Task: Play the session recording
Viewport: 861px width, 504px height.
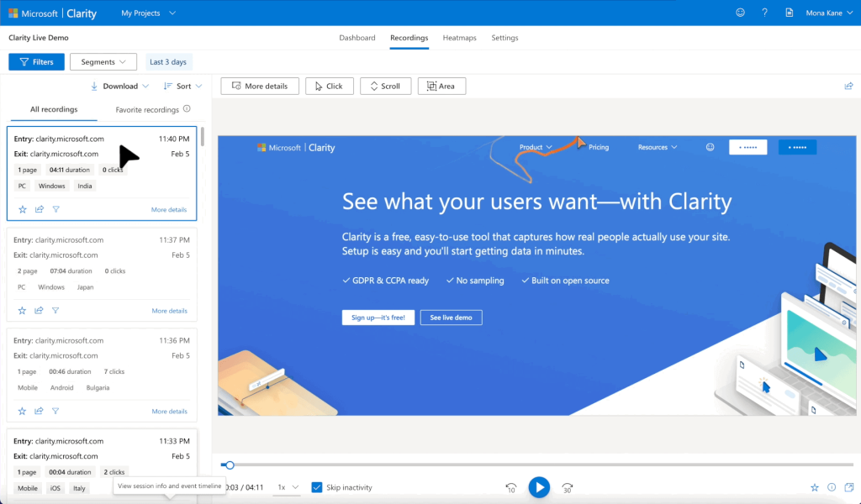Action: click(539, 487)
